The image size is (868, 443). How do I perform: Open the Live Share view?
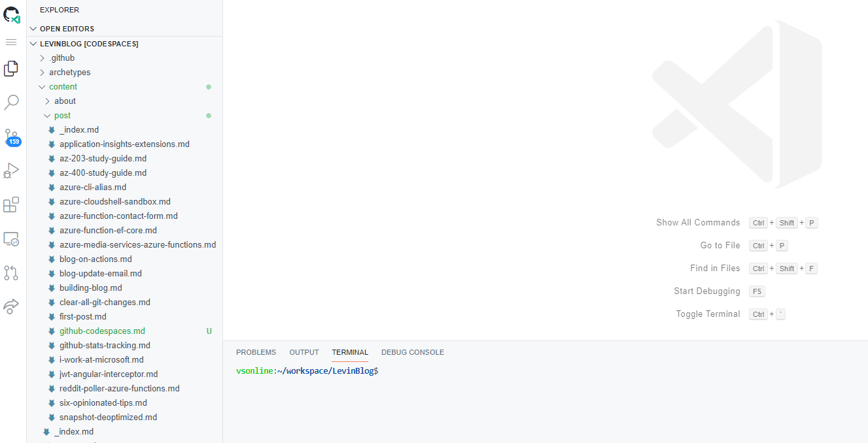click(x=11, y=306)
